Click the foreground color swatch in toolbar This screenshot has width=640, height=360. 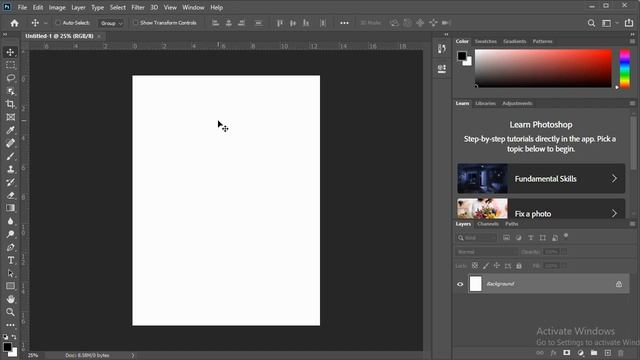tap(7, 347)
